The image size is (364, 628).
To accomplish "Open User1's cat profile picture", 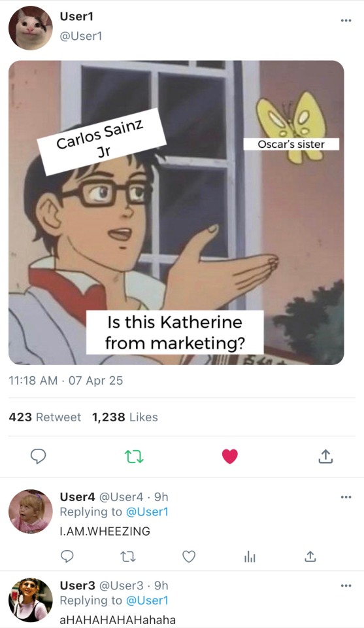I will pyautogui.click(x=31, y=28).
